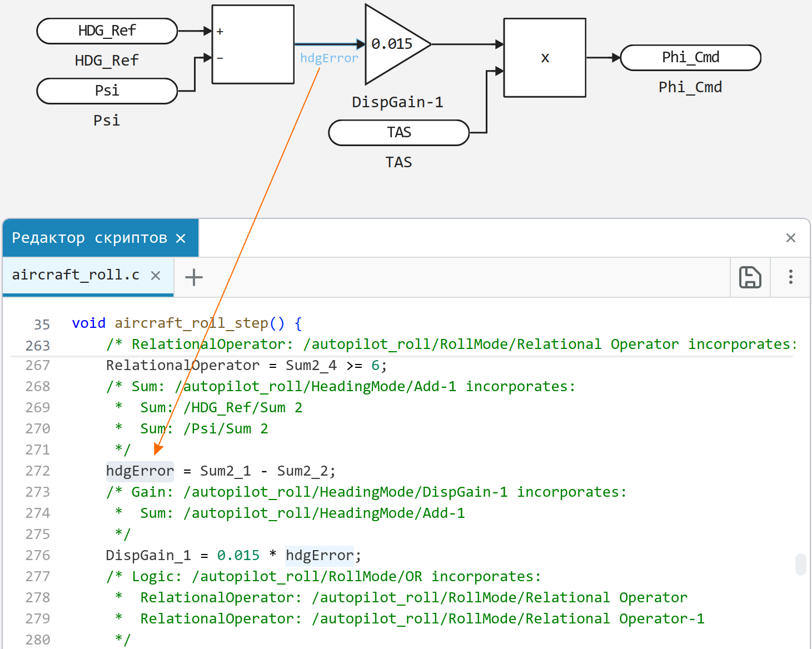
Task: Click line number 35 in the gutter
Action: pos(42,324)
